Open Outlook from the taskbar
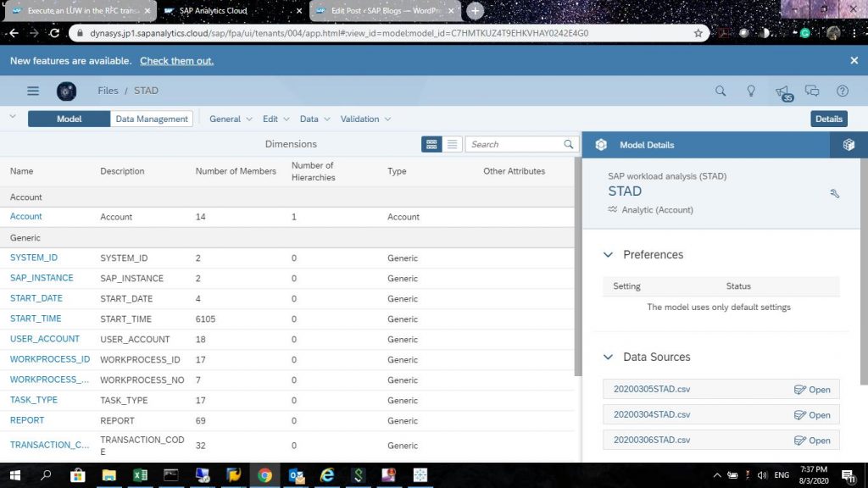868x488 pixels. coord(296,475)
